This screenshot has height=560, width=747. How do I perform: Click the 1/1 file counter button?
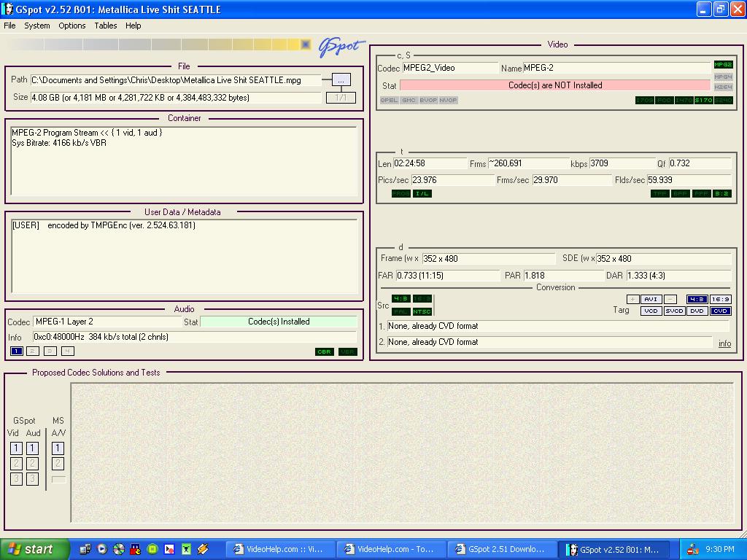click(341, 98)
